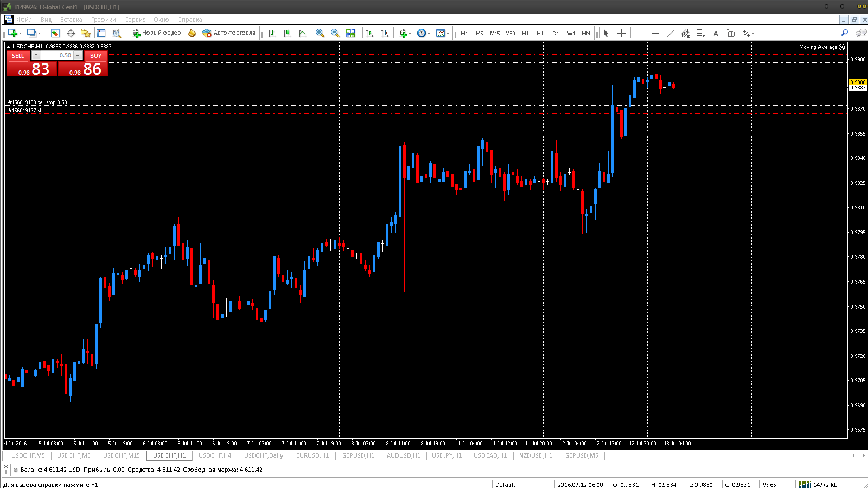
Task: Open the Market Watch window icon
Action: (x=55, y=33)
